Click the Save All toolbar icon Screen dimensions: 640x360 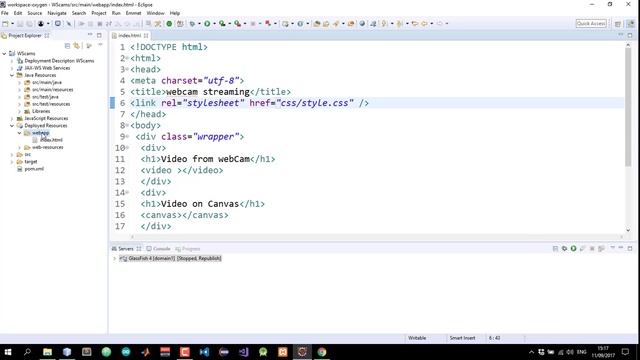pyautogui.click(x=29, y=24)
